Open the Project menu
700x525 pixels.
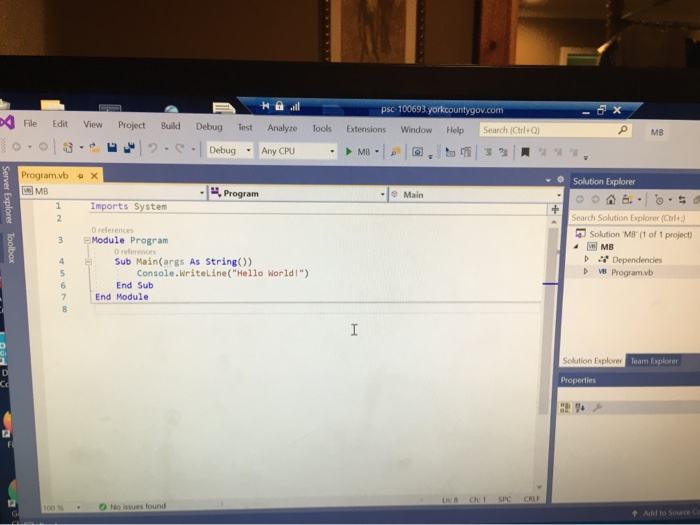pos(131,125)
